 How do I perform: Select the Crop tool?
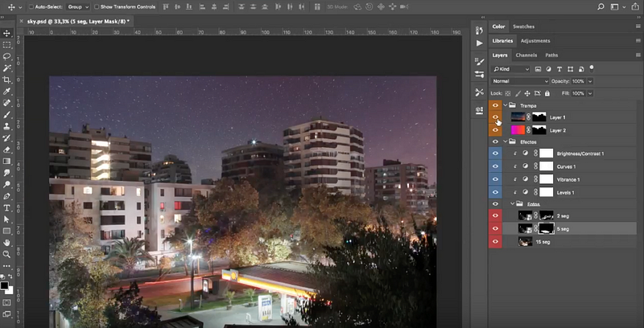(x=6, y=80)
